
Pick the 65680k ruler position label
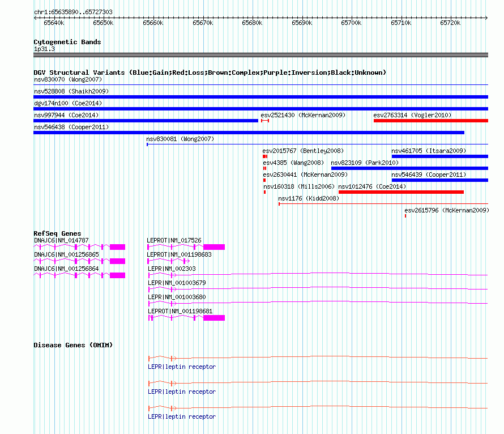tap(252, 23)
